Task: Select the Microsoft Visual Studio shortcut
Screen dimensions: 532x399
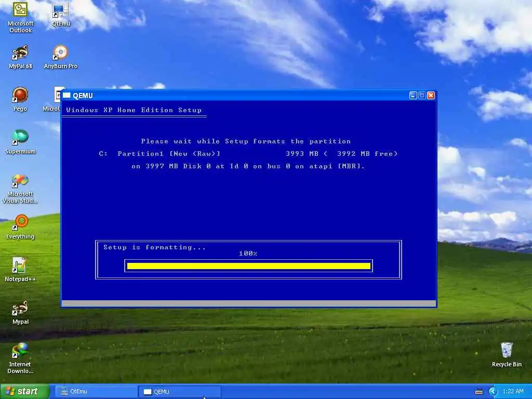Action: click(20, 189)
